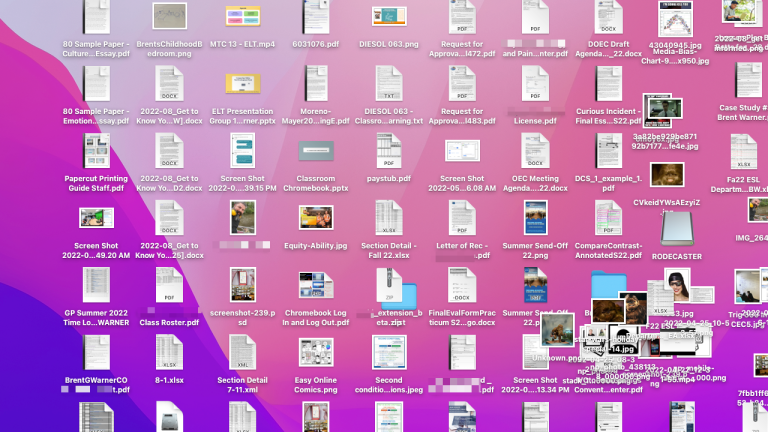The width and height of the screenshot is (768, 432).
Task: Click the DCS_1_example_1.pdf document
Action: pyautogui.click(x=609, y=150)
